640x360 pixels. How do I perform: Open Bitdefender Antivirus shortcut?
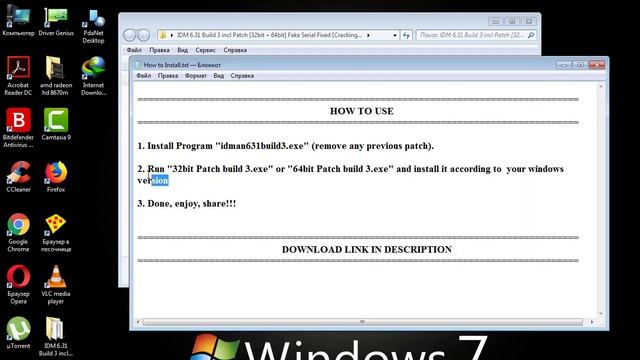pos(18,128)
